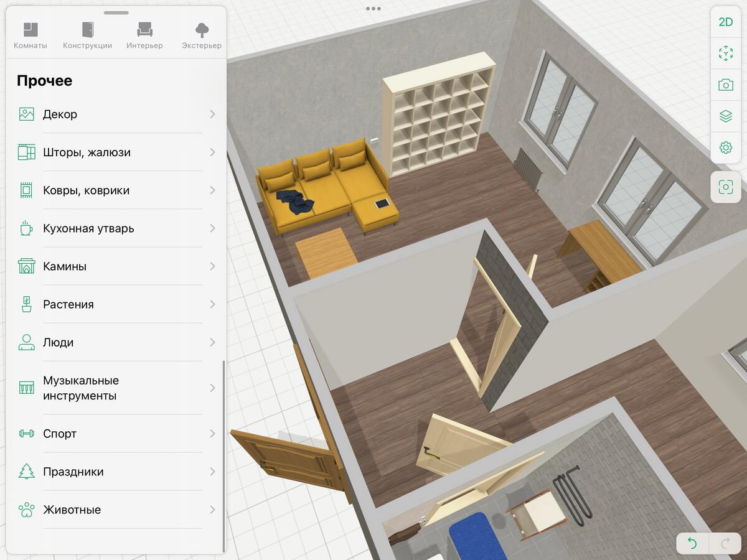747x560 pixels.
Task: Expand Шторы, жалюзи category arrow
Action: [212, 152]
